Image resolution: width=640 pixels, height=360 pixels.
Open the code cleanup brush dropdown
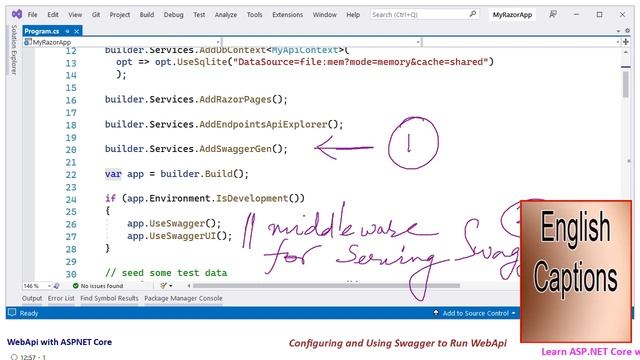[166, 286]
